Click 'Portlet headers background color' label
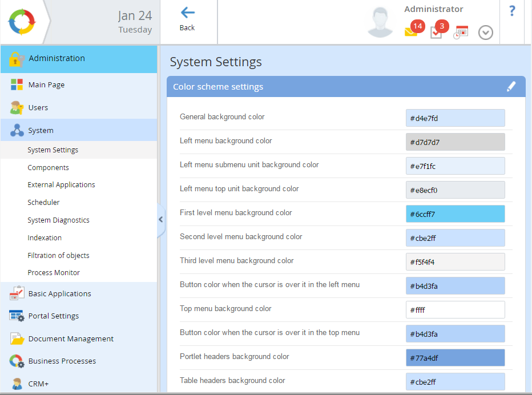Image resolution: width=532 pixels, height=395 pixels. coord(235,356)
